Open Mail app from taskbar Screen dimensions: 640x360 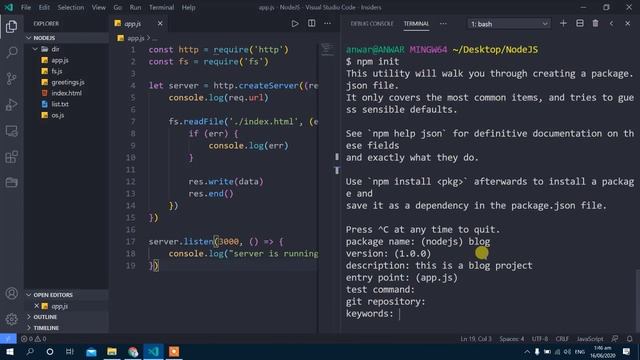tap(91, 351)
